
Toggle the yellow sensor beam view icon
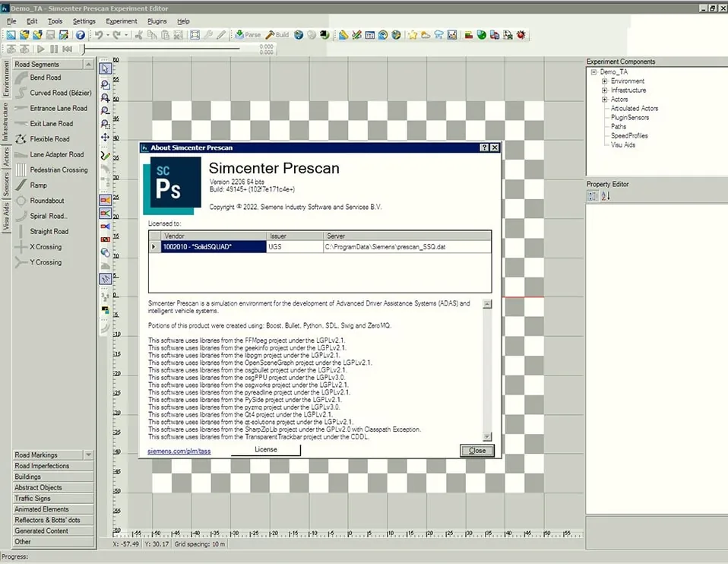[x=106, y=200]
